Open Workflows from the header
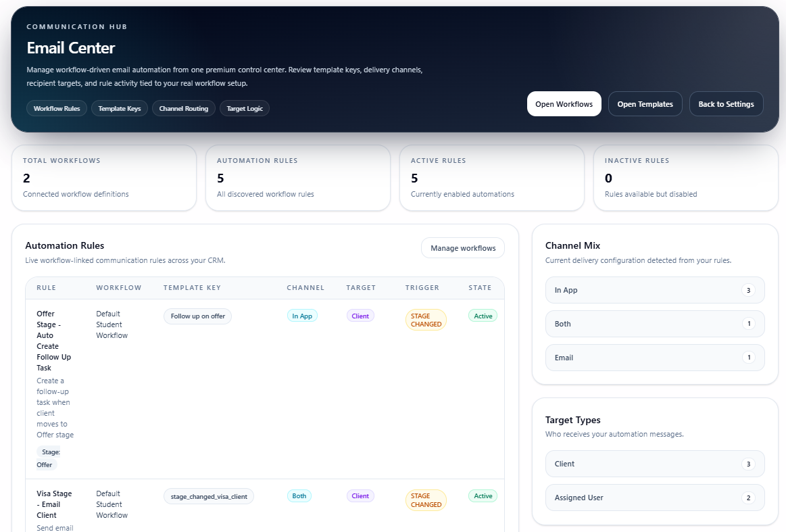Image resolution: width=786 pixels, height=532 pixels. [564, 104]
